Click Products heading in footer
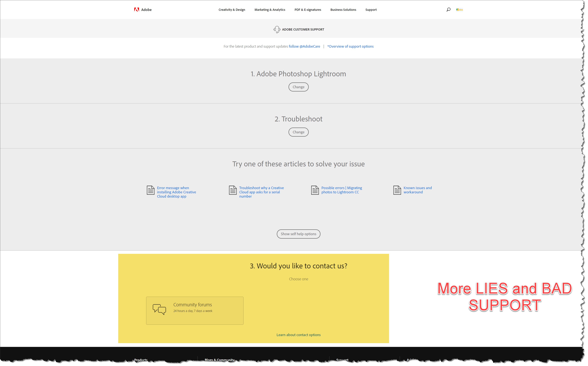Image resolution: width=588 pixels, height=366 pixels. click(x=141, y=360)
